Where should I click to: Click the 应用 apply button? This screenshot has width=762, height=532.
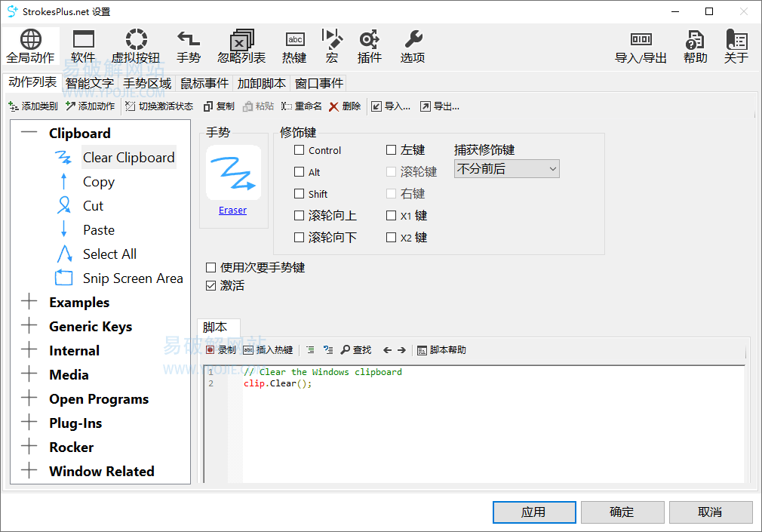(534, 512)
